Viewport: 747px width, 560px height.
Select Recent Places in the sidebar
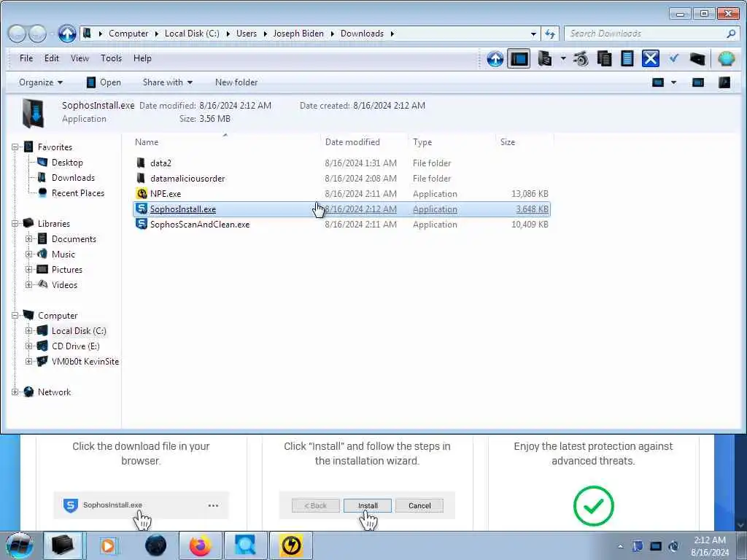(77, 192)
